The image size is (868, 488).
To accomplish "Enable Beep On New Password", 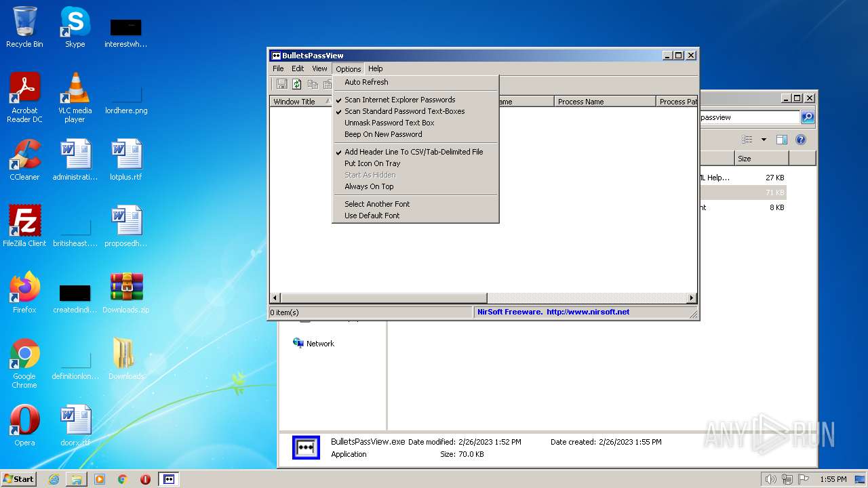I will (383, 134).
